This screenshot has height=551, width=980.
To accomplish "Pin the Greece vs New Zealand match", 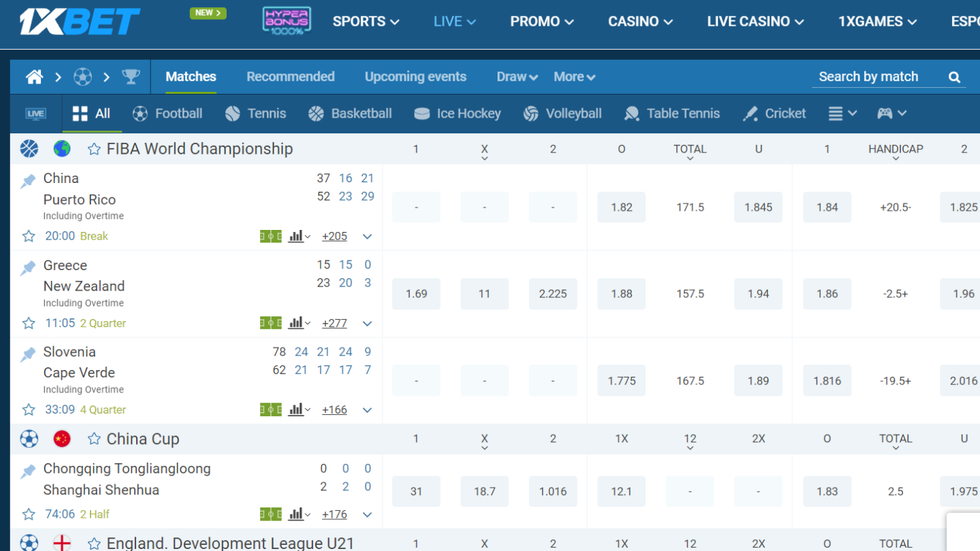I will pyautogui.click(x=28, y=268).
